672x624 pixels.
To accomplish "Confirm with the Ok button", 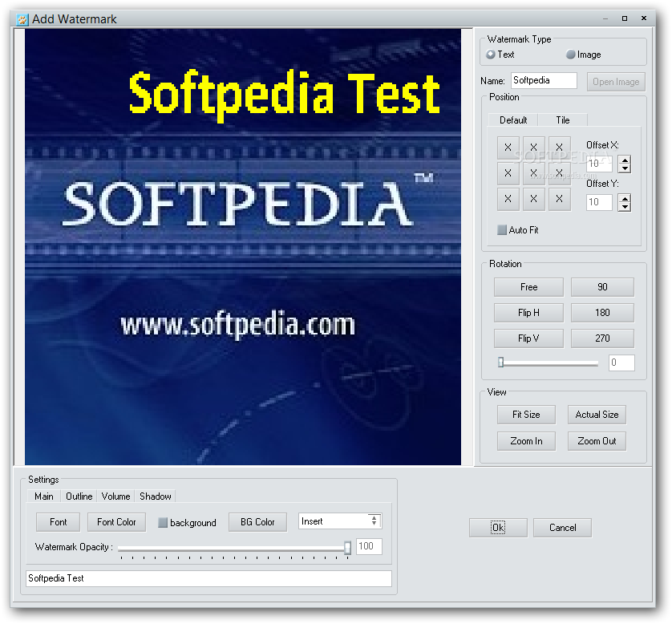I will [498, 528].
